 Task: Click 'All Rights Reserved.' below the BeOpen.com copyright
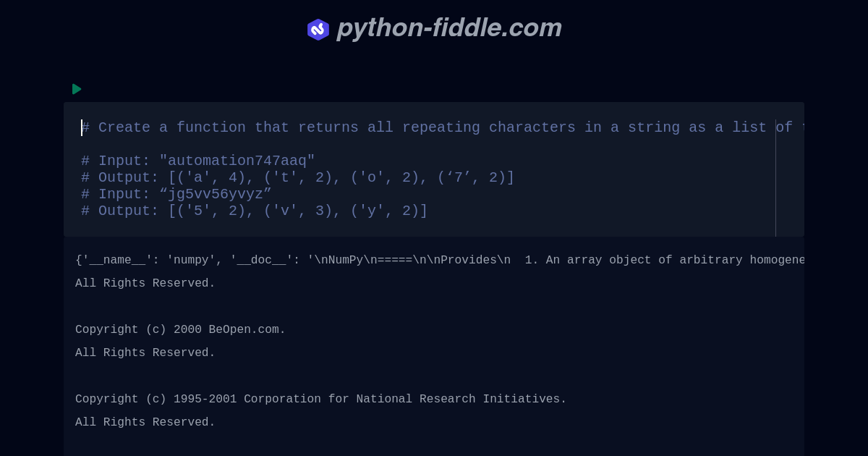(145, 353)
